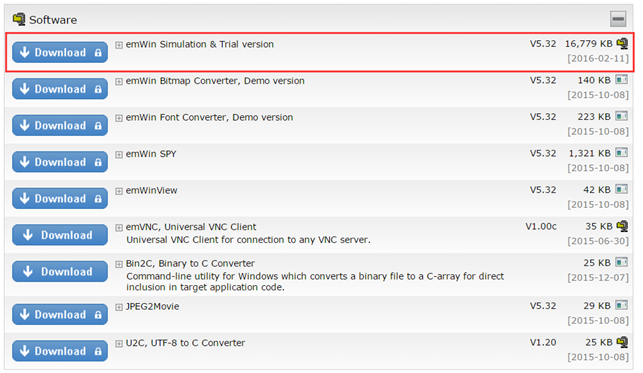Select 'JPEG2Movie' title text
Image resolution: width=643 pixels, height=373 pixels.
point(152,306)
